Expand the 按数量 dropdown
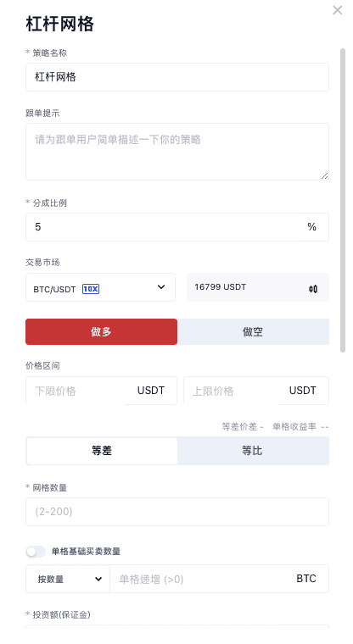Screen dimensions: 353x644 pos(68,579)
